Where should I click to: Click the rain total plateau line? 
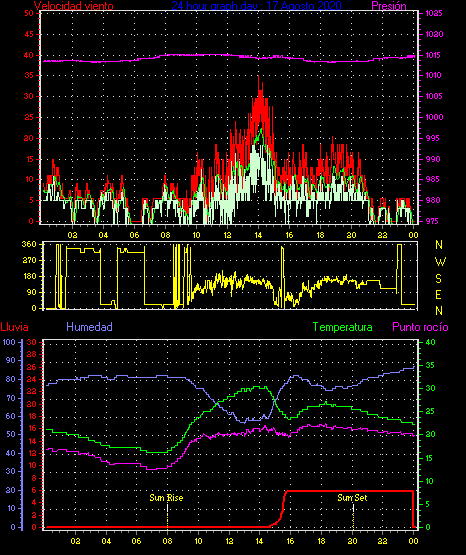[x=349, y=491]
